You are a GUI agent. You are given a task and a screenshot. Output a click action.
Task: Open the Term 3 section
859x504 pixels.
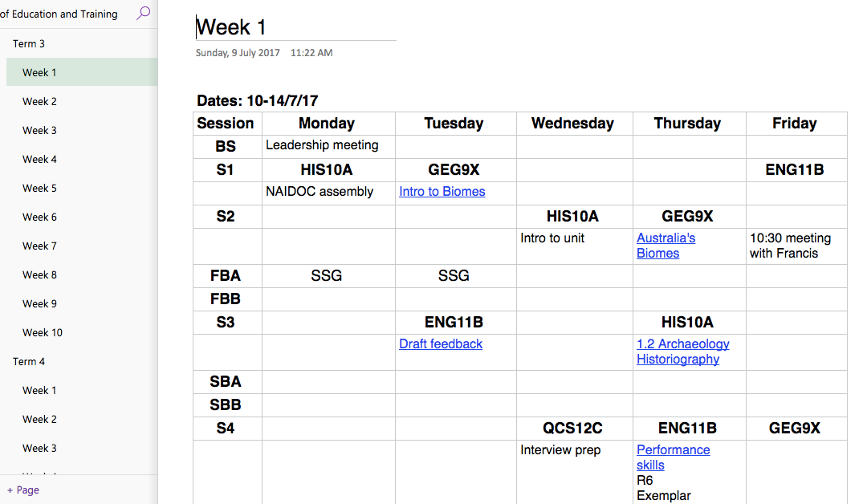[29, 43]
